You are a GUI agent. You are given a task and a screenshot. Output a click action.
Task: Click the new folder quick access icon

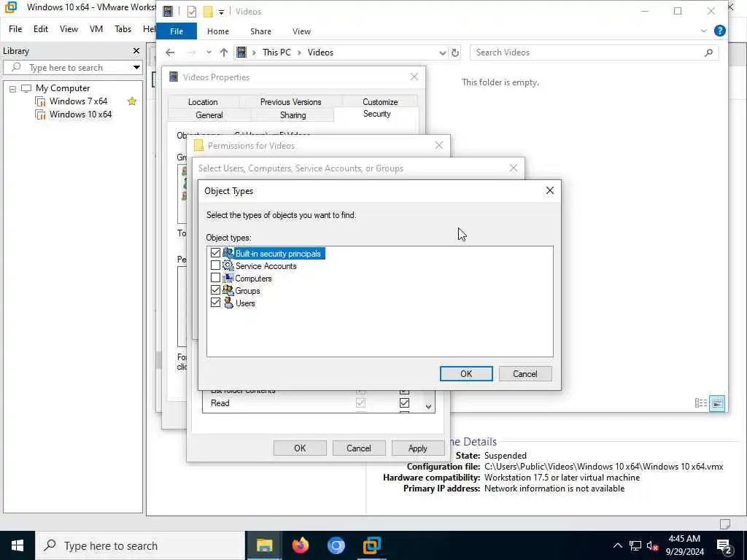tap(208, 12)
